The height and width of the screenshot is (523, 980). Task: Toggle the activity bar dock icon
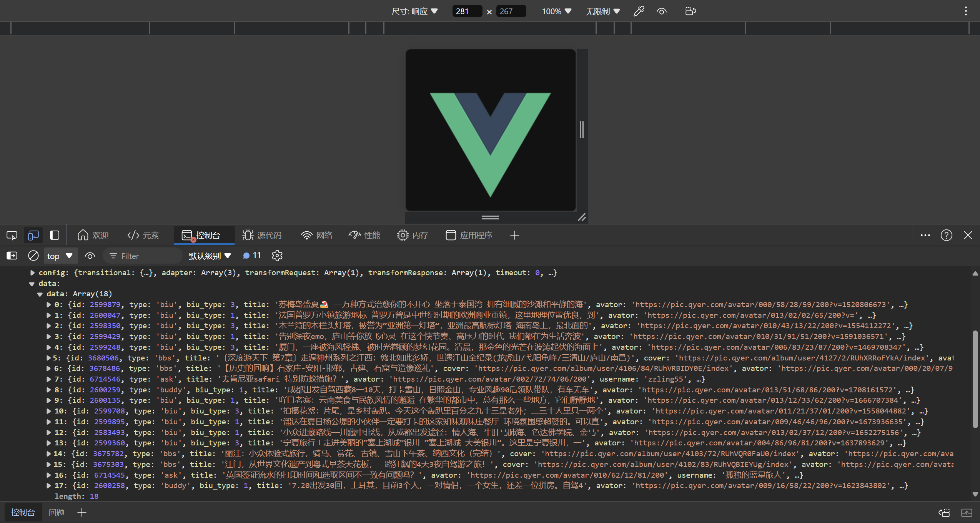[55, 235]
